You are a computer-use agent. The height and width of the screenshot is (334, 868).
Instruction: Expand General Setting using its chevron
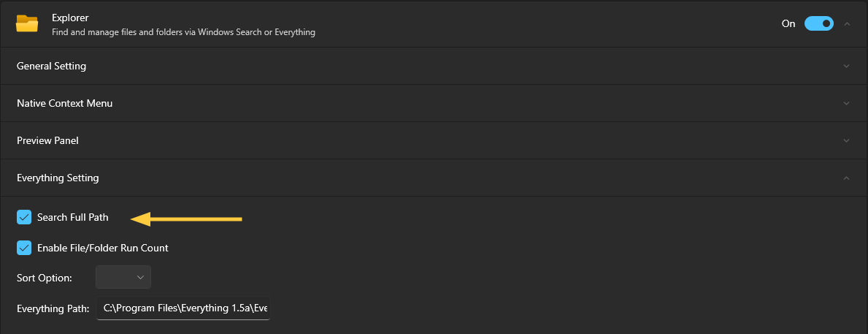coord(847,66)
